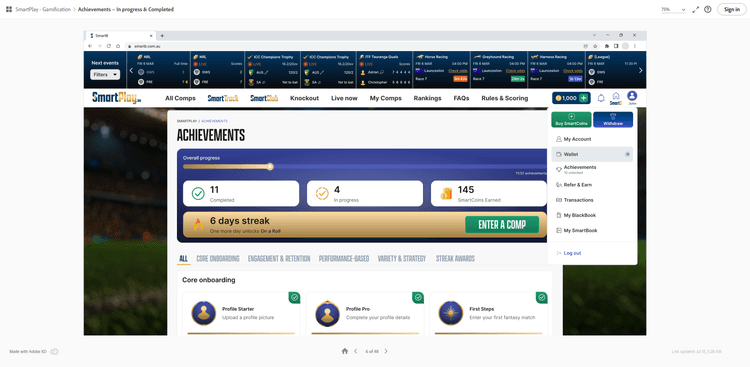This screenshot has height=367, width=750.
Task: Open the SmartB home icon in header
Action: (x=616, y=98)
